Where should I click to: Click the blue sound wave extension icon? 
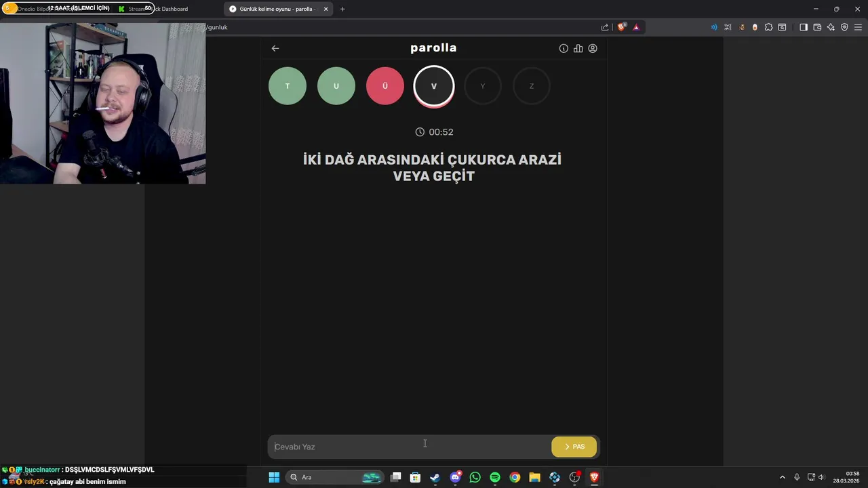click(714, 27)
